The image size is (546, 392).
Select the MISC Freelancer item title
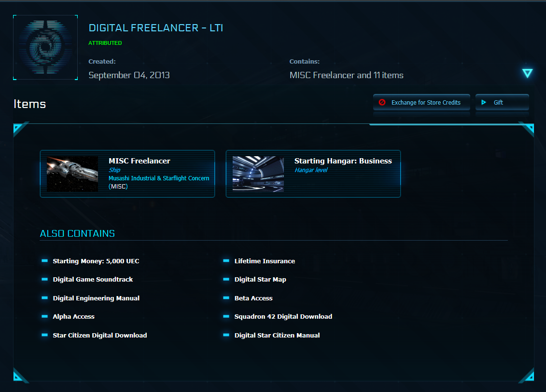(x=140, y=161)
